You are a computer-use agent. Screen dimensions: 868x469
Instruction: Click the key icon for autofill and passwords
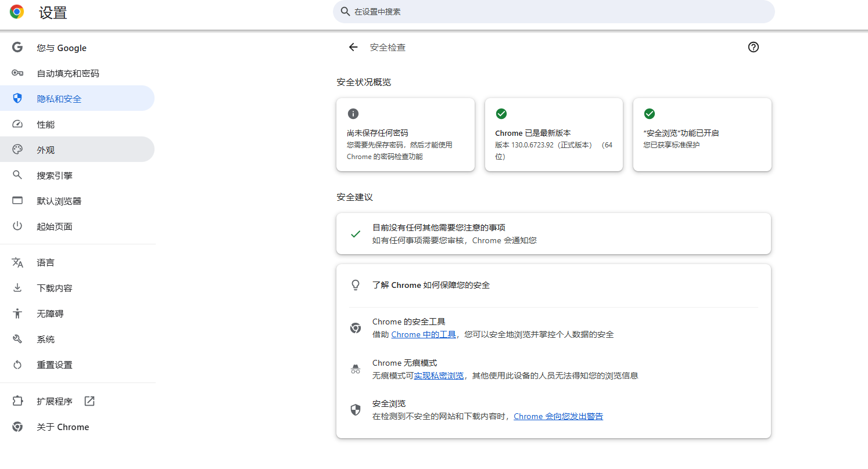click(x=17, y=73)
